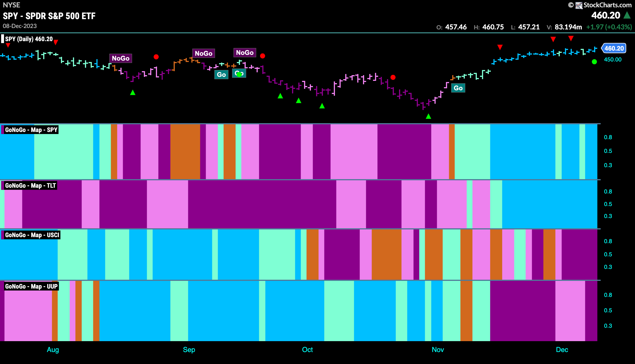This screenshot has width=635, height=364.
Task: Click the SPY (Daily) 460.20 legend
Action: (x=29, y=39)
